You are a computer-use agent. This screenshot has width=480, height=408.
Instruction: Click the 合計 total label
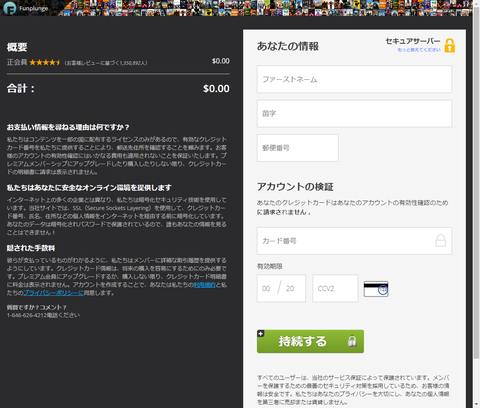[20, 88]
